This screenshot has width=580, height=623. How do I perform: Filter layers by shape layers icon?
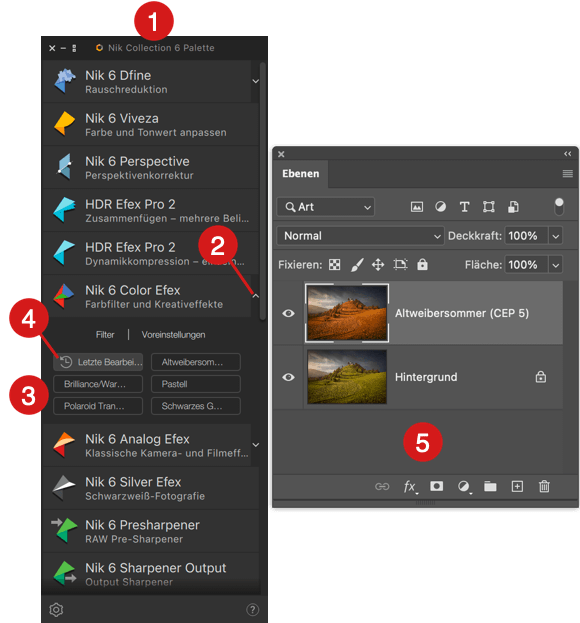click(x=489, y=207)
